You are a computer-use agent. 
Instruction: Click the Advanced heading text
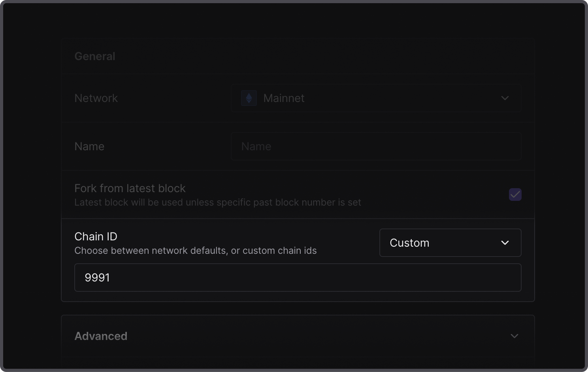[101, 336]
